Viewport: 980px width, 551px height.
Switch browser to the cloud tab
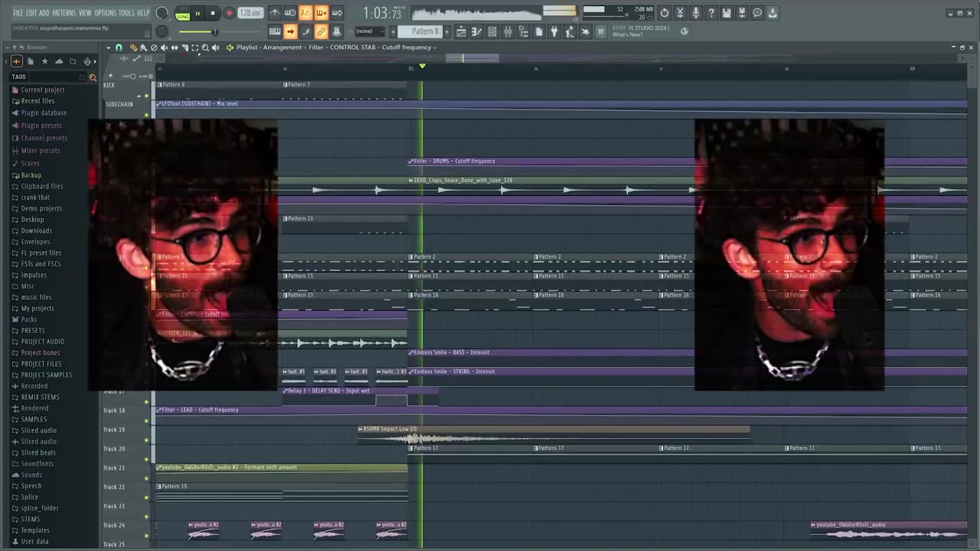(x=59, y=61)
